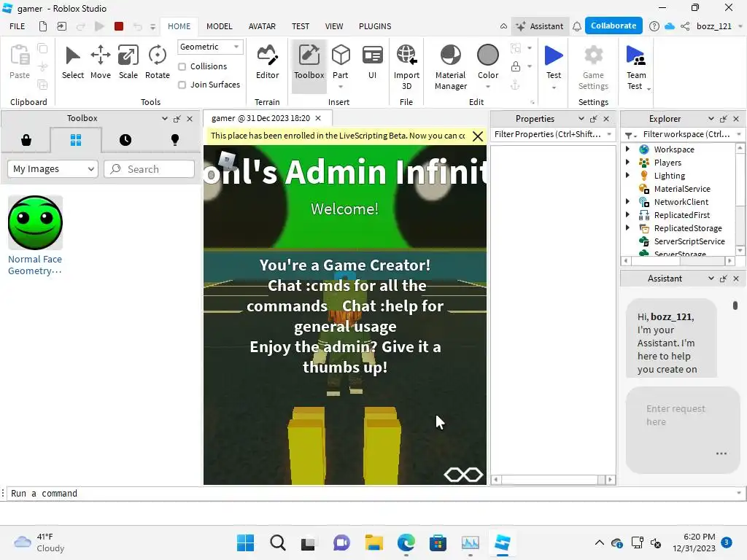Open Microsoft Edge from the taskbar
The width and height of the screenshot is (747, 560).
tap(406, 542)
